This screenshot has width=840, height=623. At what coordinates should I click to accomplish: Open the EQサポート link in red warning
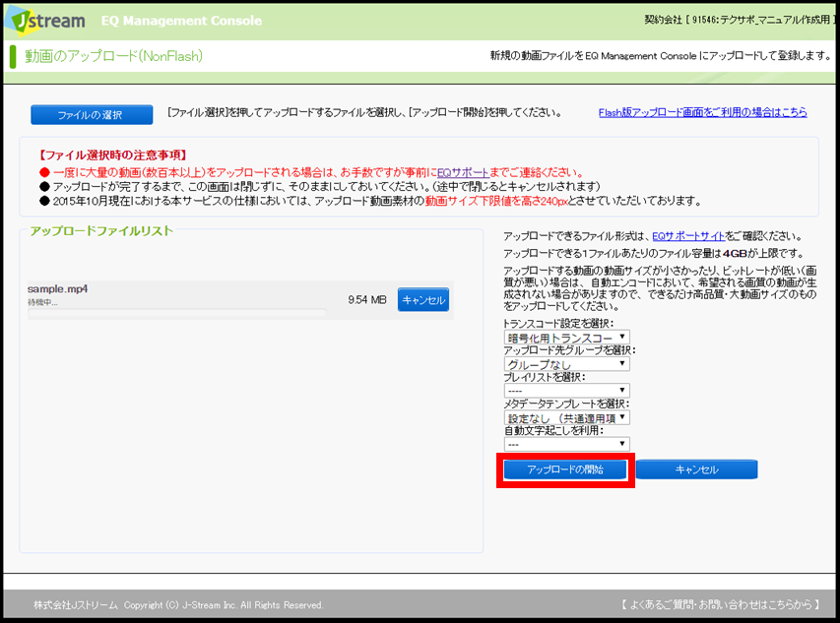[x=458, y=172]
